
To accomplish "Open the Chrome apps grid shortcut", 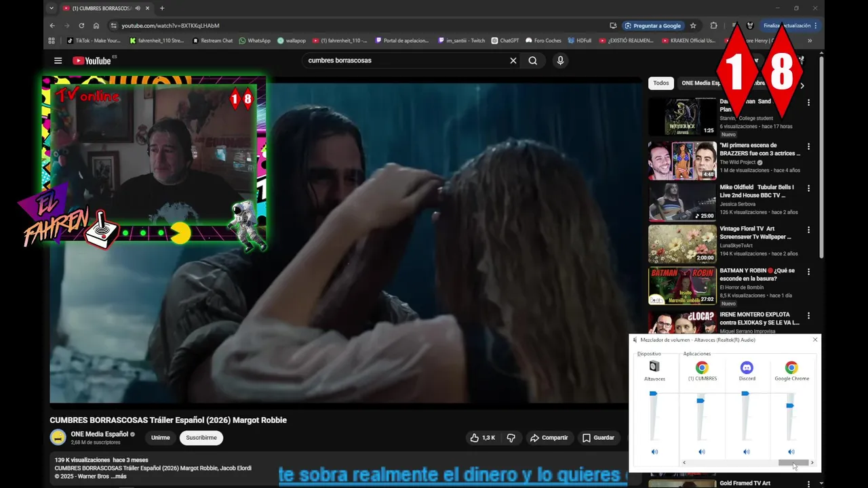I will [x=52, y=41].
